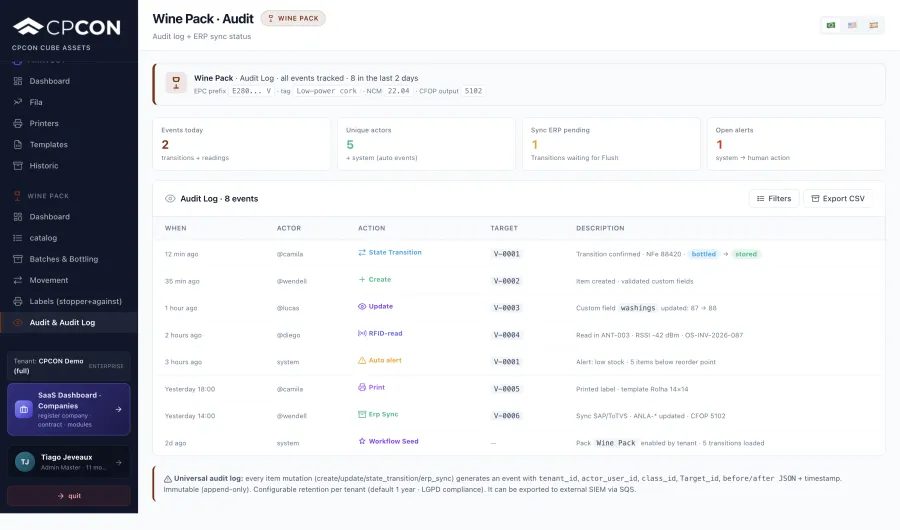Open Templates in sidebar
The image size is (900, 530).
point(69,145)
